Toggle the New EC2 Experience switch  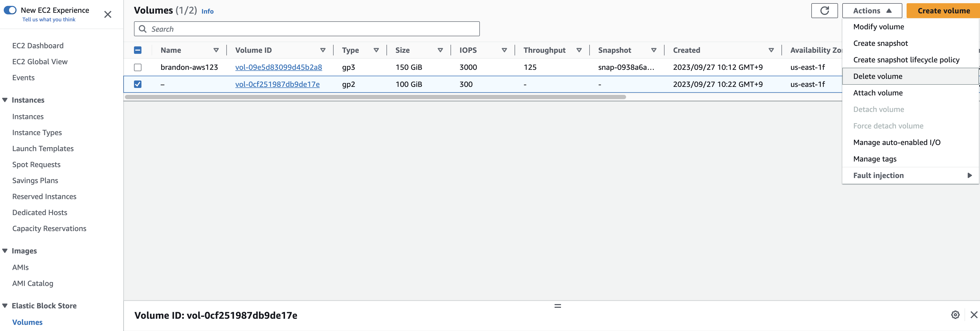point(10,10)
